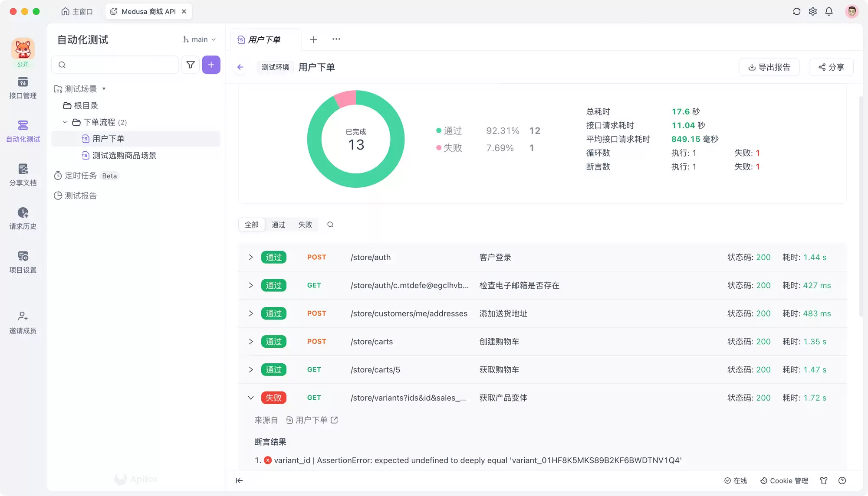This screenshot has height=496, width=868.
Task: Expand the 添加送货地址 result row
Action: click(250, 313)
